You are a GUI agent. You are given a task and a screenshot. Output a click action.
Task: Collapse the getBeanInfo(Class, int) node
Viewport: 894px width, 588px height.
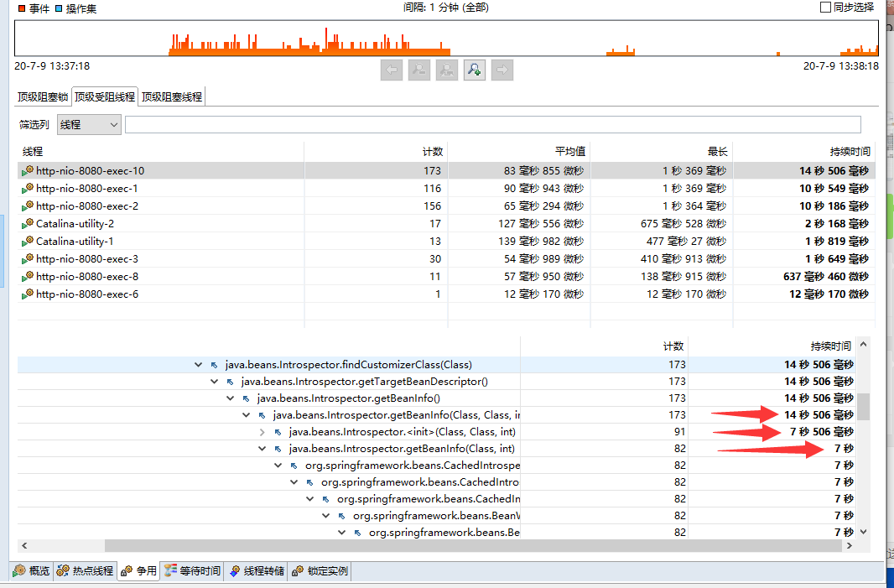click(x=262, y=449)
